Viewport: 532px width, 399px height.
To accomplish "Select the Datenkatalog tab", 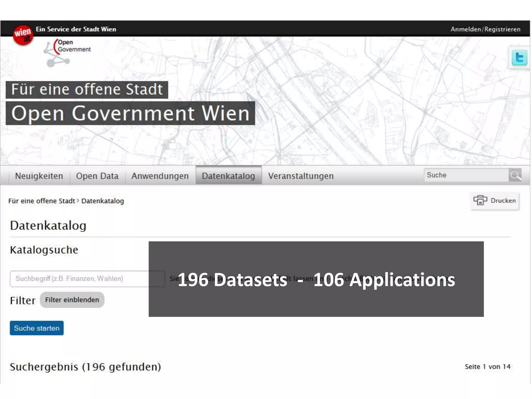I will click(228, 175).
